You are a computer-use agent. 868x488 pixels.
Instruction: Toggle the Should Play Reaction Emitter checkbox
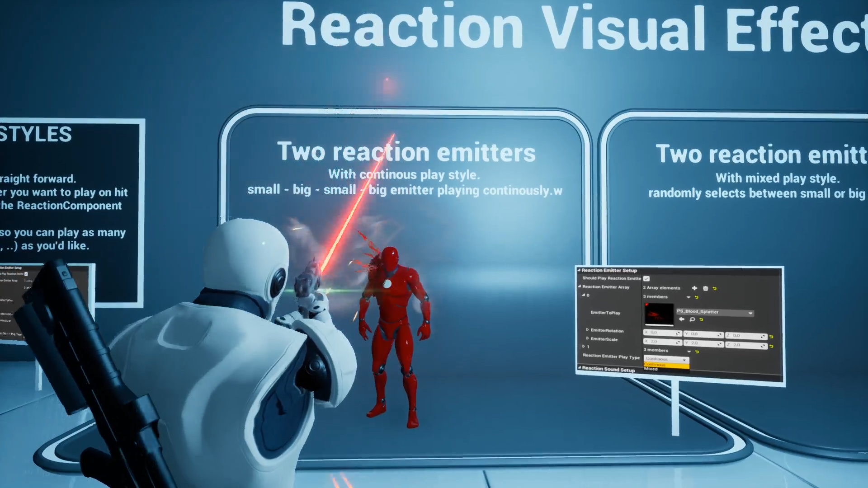[646, 278]
